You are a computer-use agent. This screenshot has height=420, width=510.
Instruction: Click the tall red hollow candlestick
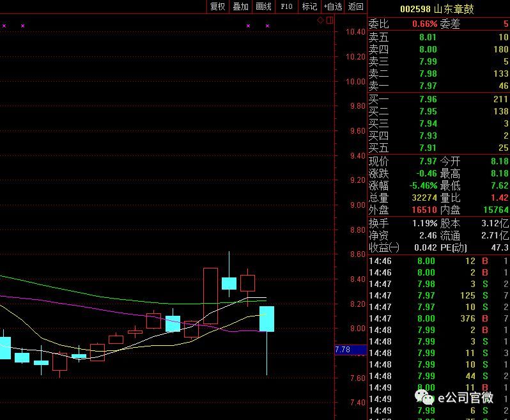point(210,296)
